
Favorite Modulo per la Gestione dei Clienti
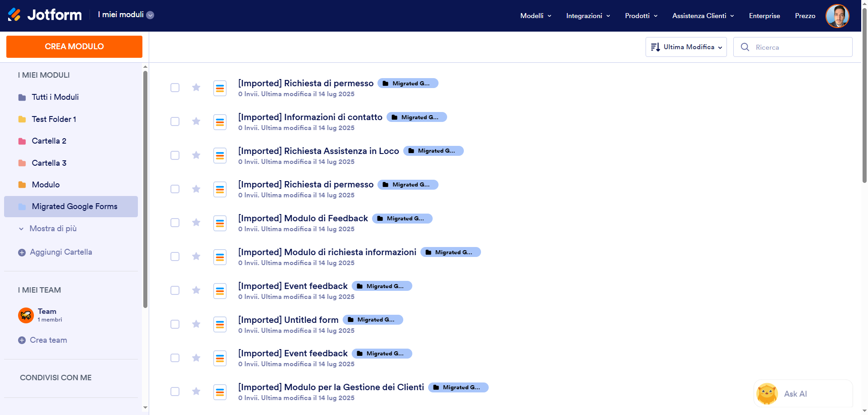click(196, 391)
